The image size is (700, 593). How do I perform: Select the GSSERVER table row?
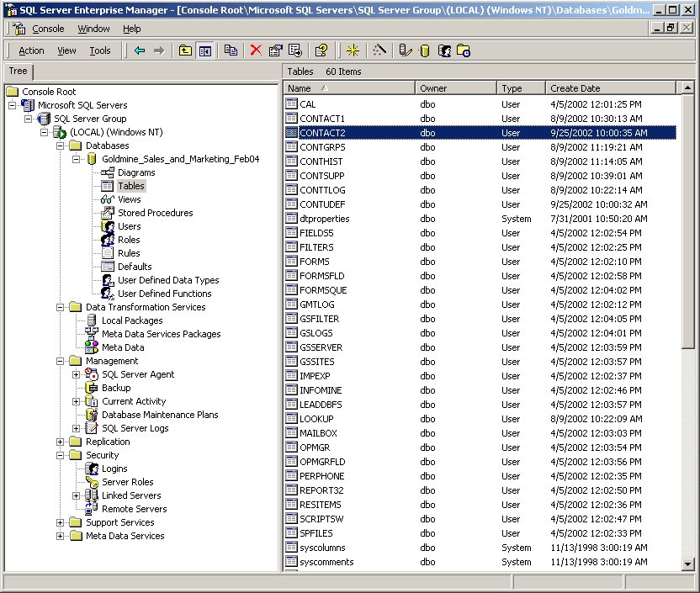tap(480, 347)
